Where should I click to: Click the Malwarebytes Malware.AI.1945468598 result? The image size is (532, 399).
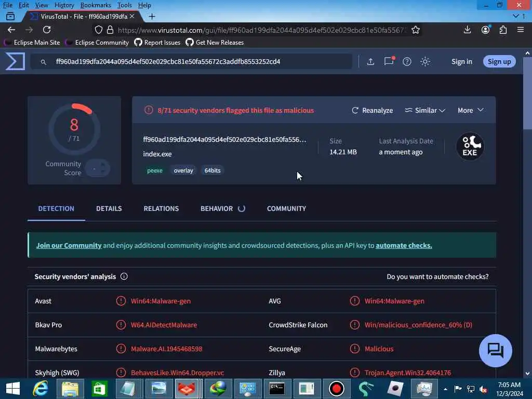pos(167,349)
